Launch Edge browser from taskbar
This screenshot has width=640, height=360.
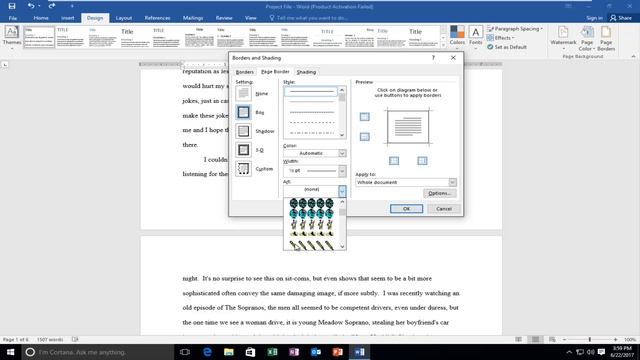click(x=207, y=352)
